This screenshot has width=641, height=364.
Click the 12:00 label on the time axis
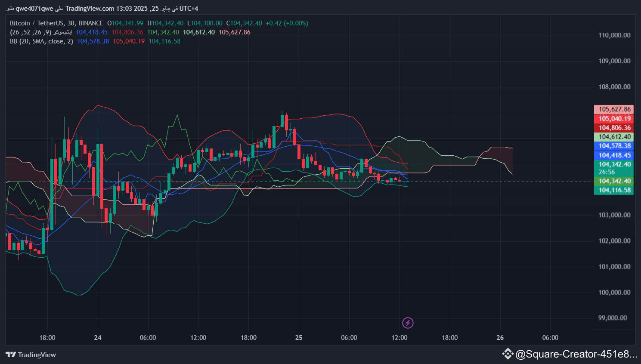coord(198,338)
